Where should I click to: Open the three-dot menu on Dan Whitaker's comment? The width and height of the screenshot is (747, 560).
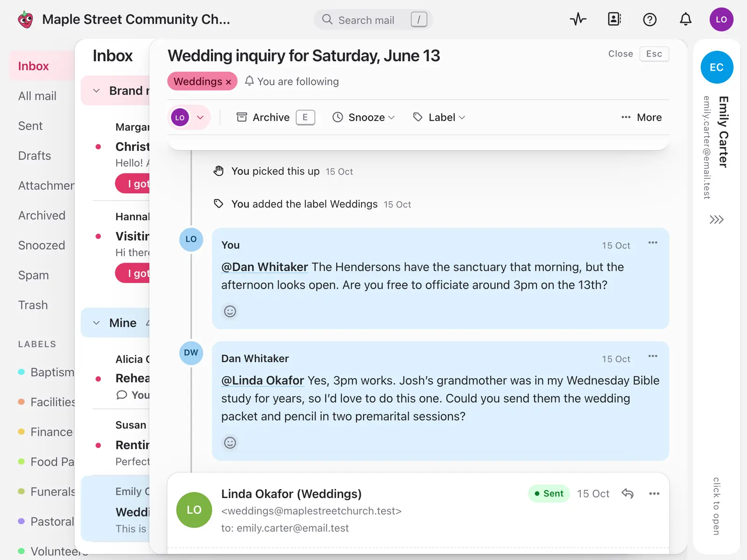pyautogui.click(x=653, y=356)
